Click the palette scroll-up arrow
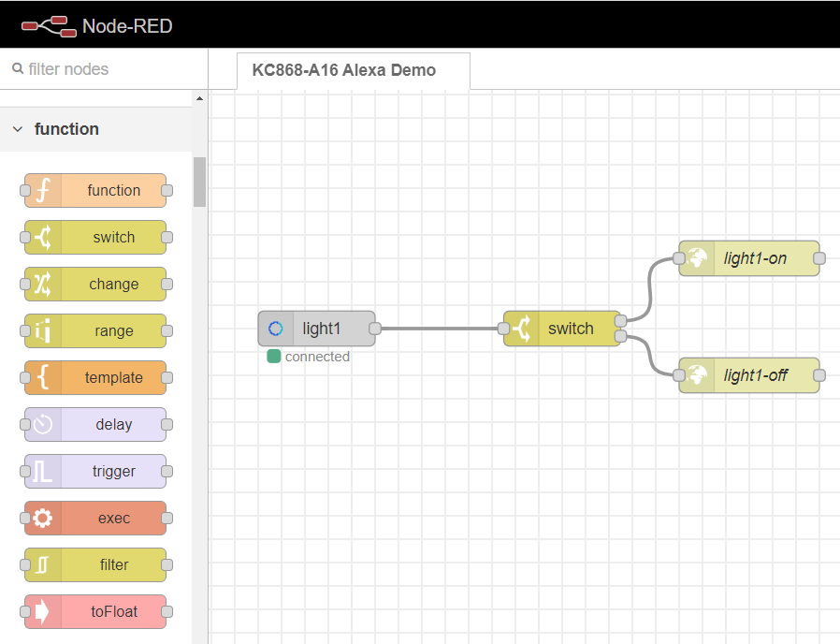Viewport: 840px width, 644px height. click(199, 98)
